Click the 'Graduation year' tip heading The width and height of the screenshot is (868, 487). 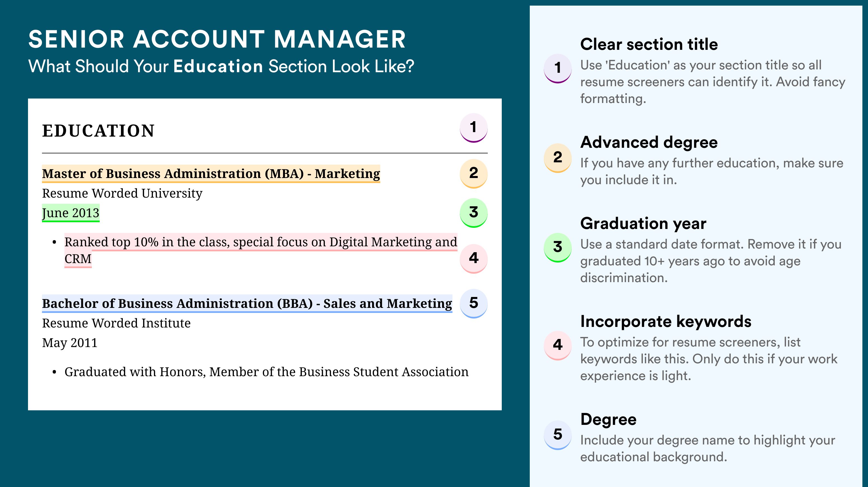[643, 224]
